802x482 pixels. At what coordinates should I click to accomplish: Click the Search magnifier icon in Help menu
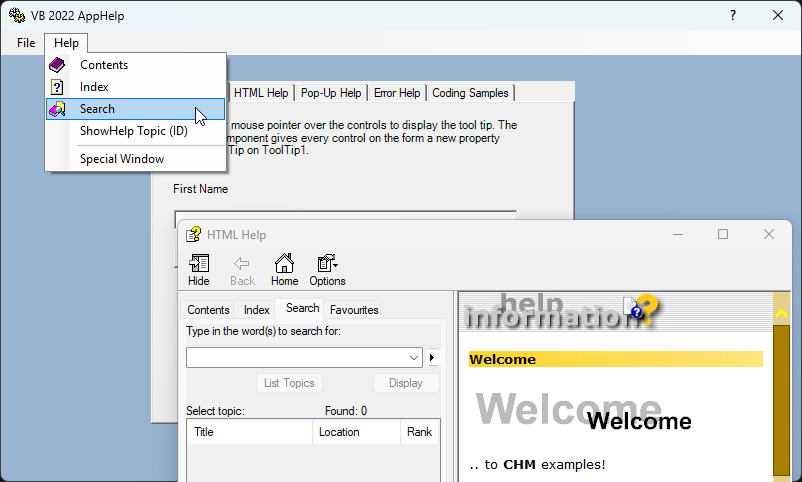click(57, 109)
